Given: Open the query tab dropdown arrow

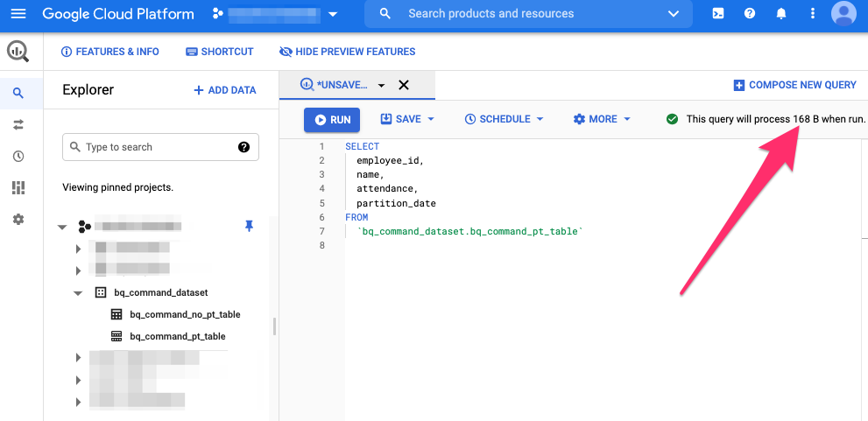Looking at the screenshot, I should point(381,86).
